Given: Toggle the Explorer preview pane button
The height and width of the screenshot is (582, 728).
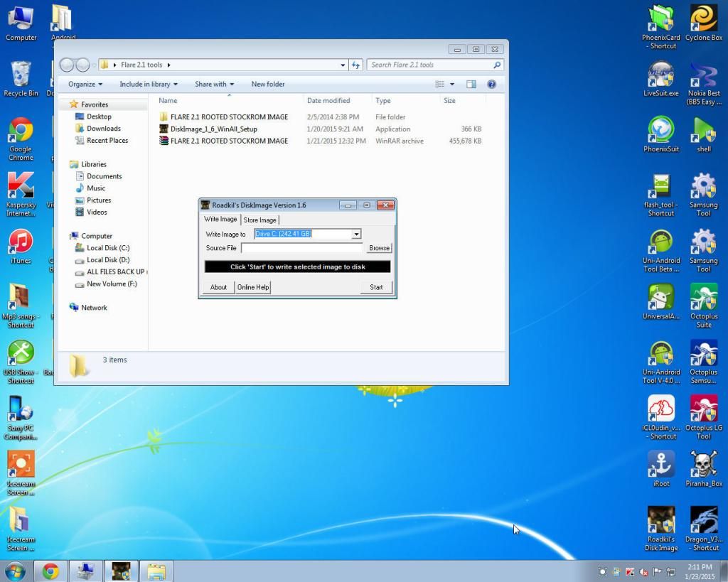Looking at the screenshot, I should pos(471,84).
